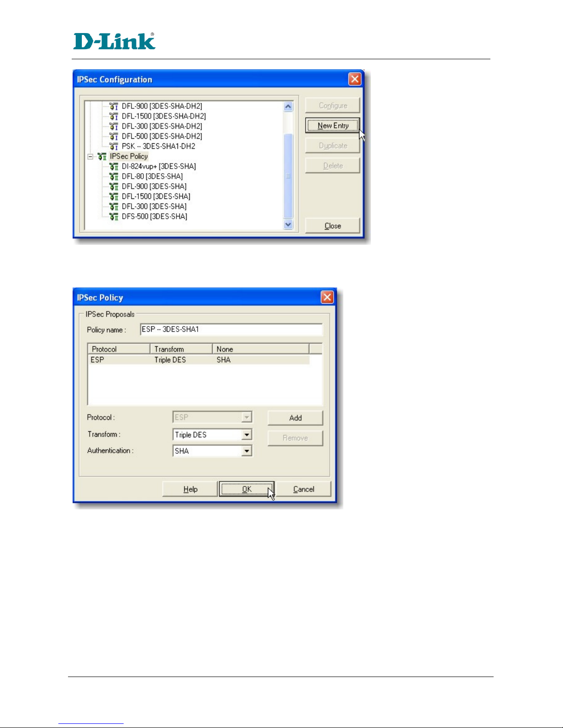Select DFL-1500 [3DES-SHA] tree entry
563x728 pixels.
tap(156, 197)
